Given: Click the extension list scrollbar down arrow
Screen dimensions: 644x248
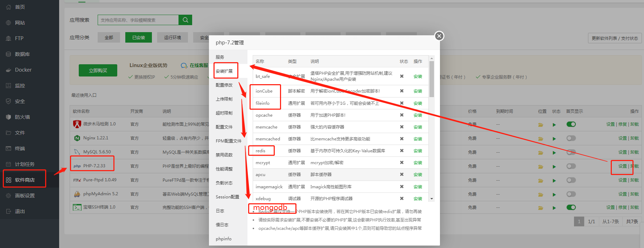Looking at the screenshot, I should [x=432, y=199].
